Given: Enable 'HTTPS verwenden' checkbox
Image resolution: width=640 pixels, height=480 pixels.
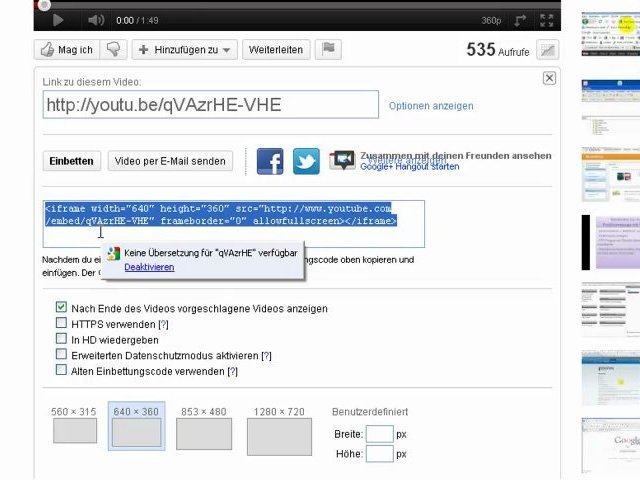Looking at the screenshot, I should (x=62, y=324).
